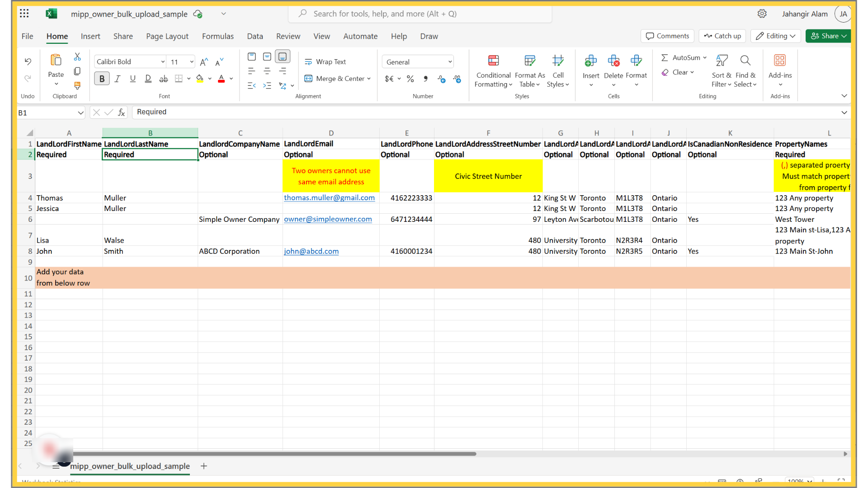The height and width of the screenshot is (488, 868).
Task: Expand the Name Box dropdown arrow
Action: (80, 113)
